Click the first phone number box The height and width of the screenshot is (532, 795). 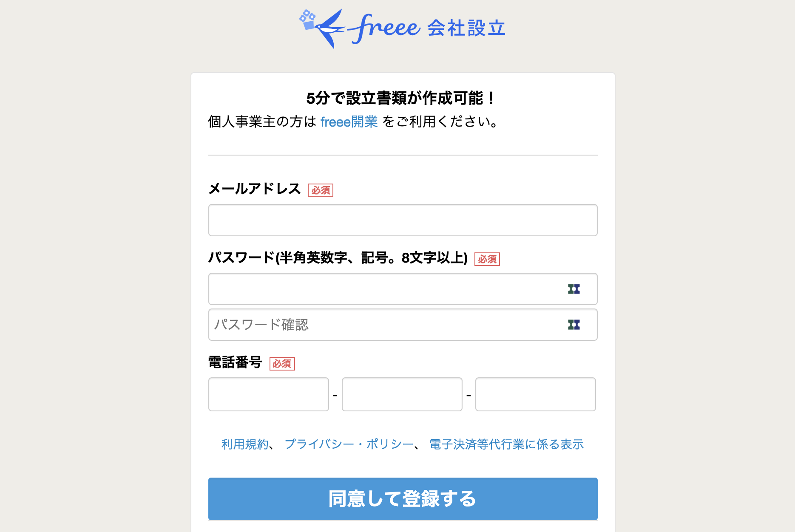click(x=268, y=394)
